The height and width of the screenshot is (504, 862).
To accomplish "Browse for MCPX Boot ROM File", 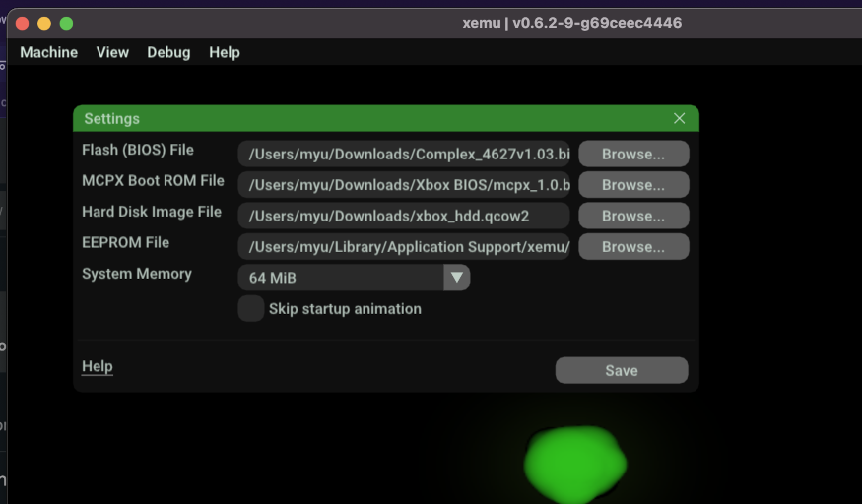I will click(633, 185).
